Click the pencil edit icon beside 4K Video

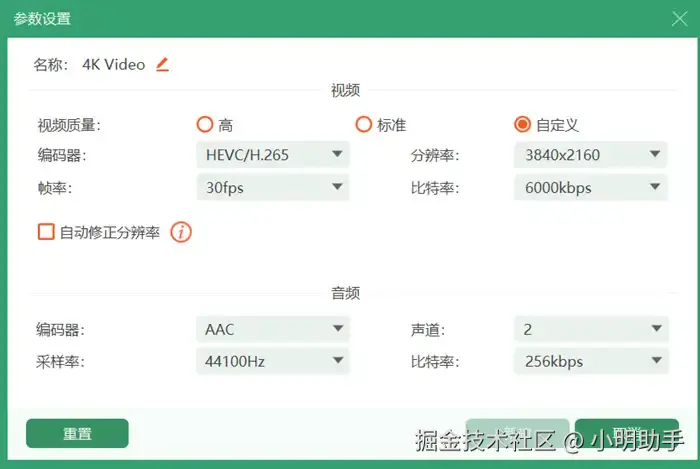(162, 65)
